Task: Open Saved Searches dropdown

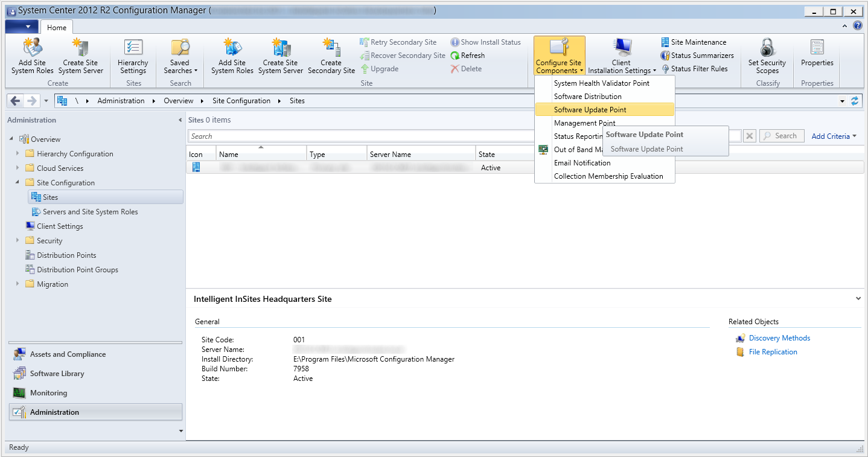Action: pos(180,56)
